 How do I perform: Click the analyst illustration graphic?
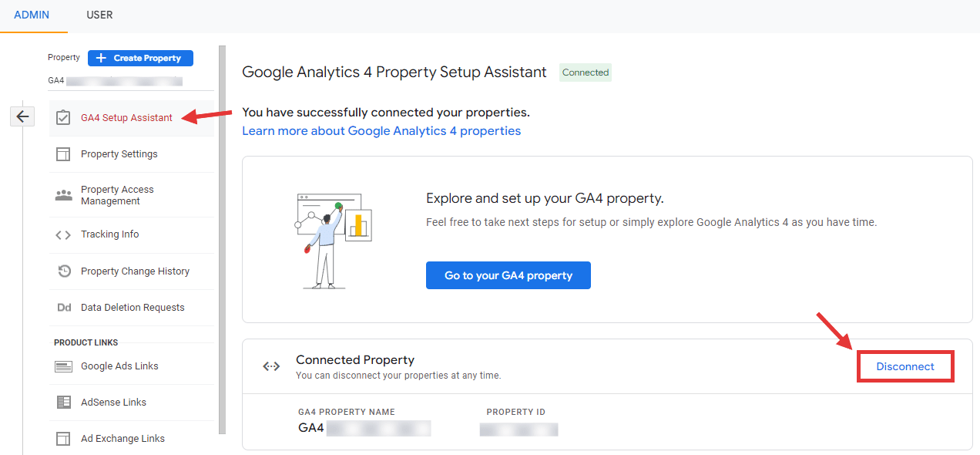tap(334, 240)
